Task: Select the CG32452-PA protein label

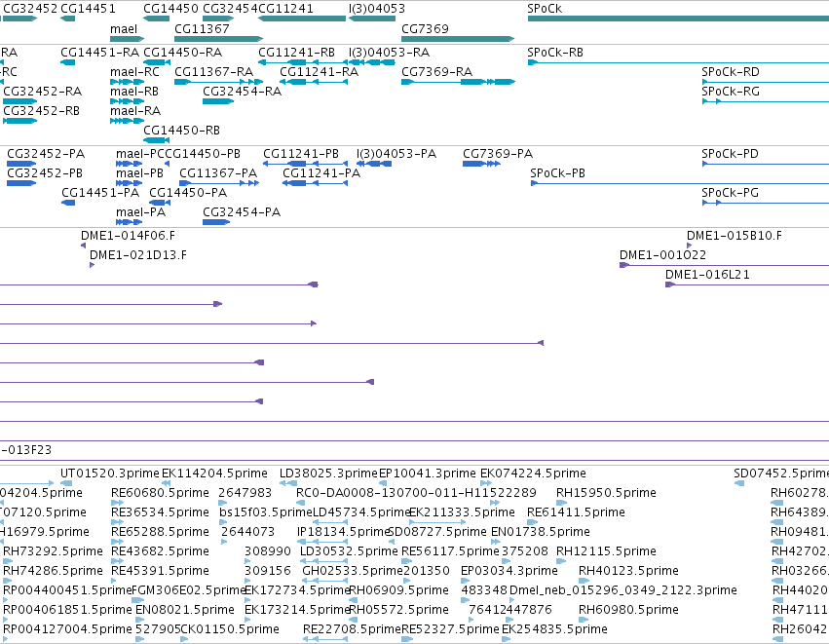Action: 46,154
